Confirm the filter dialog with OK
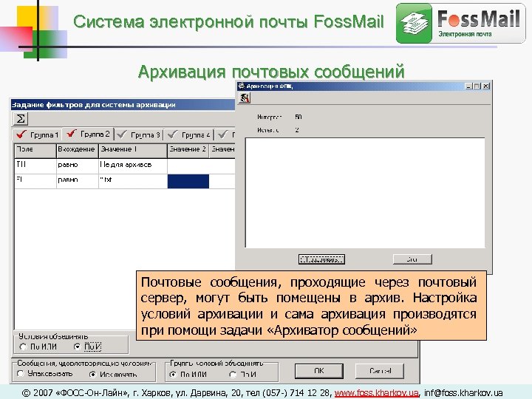 click(319, 371)
